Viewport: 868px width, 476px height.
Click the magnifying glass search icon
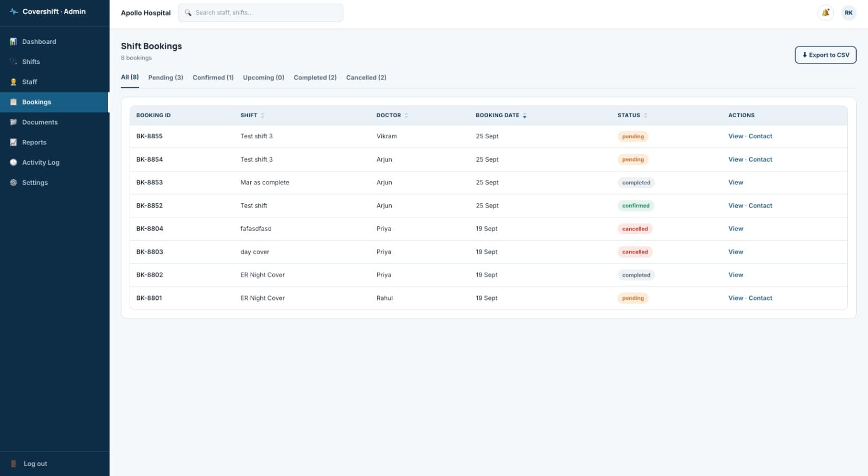click(188, 12)
